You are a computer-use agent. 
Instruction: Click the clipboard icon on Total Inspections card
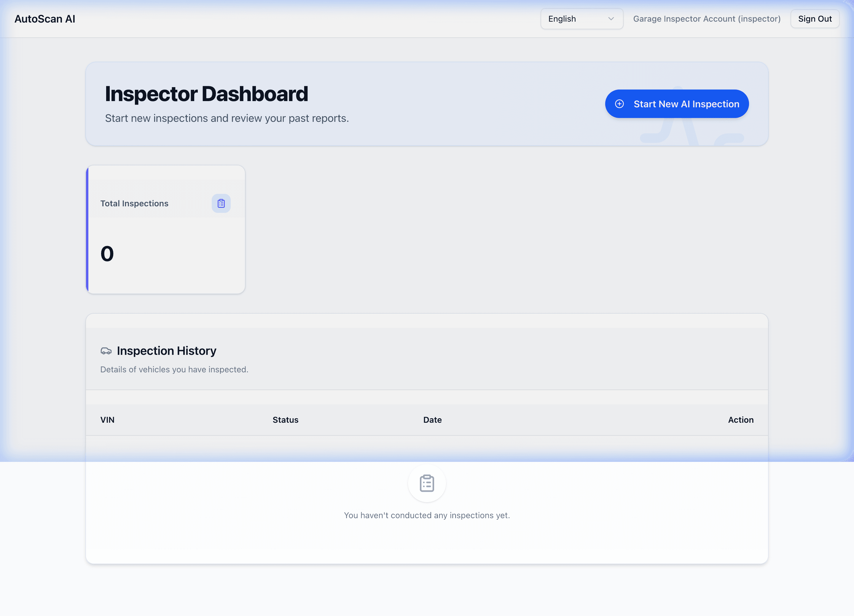click(x=221, y=203)
